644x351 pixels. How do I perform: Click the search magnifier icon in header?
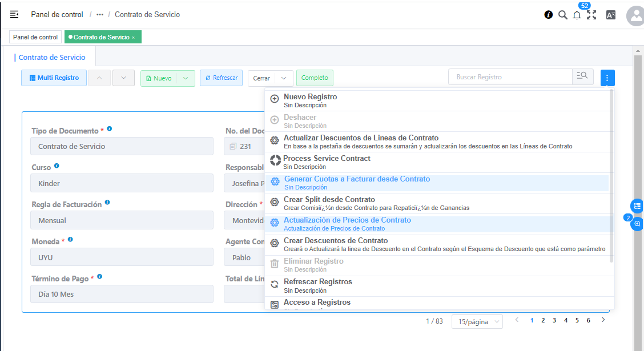coord(562,15)
